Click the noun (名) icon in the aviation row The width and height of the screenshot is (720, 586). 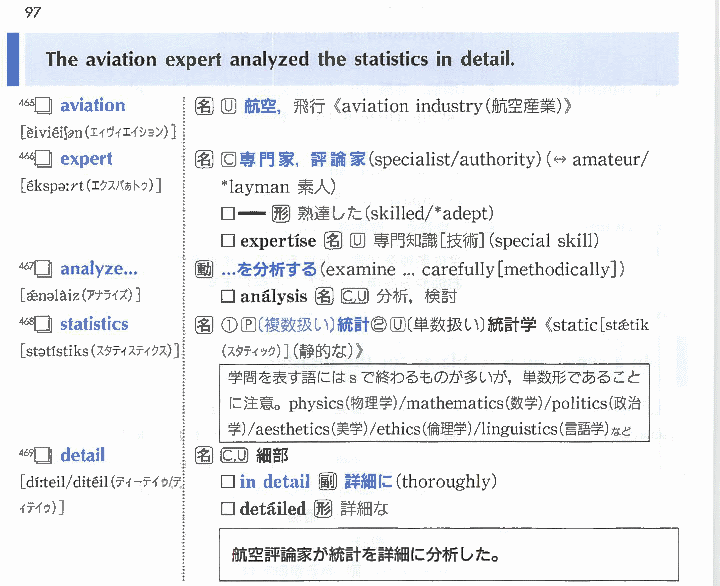pos(203,106)
